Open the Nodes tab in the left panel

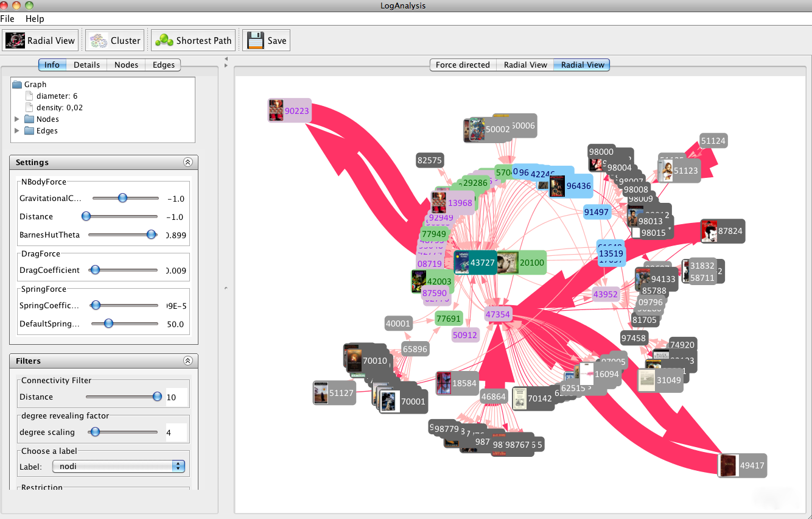pos(127,65)
